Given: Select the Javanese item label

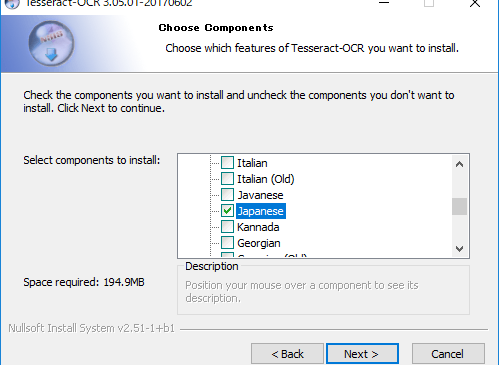Looking at the screenshot, I should [x=260, y=195].
